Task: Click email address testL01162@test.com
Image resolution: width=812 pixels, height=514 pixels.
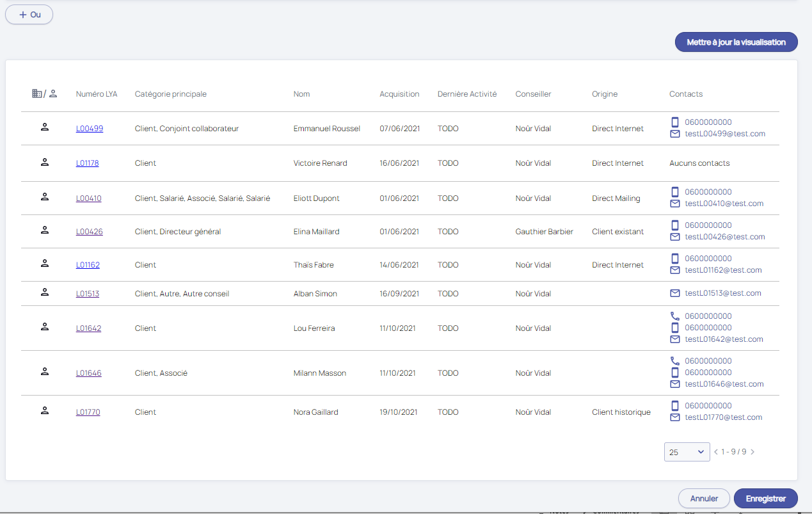Action: coord(723,270)
